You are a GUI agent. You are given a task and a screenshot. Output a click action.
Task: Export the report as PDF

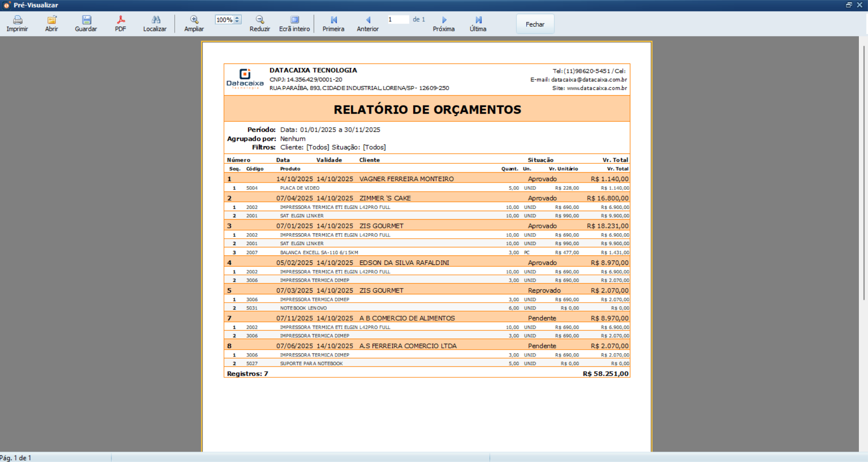coord(120,24)
